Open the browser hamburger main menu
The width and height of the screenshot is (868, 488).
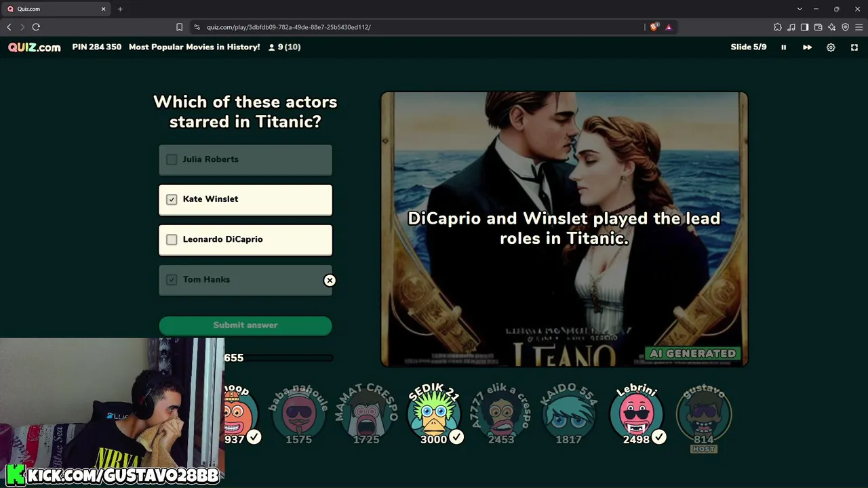[859, 27]
